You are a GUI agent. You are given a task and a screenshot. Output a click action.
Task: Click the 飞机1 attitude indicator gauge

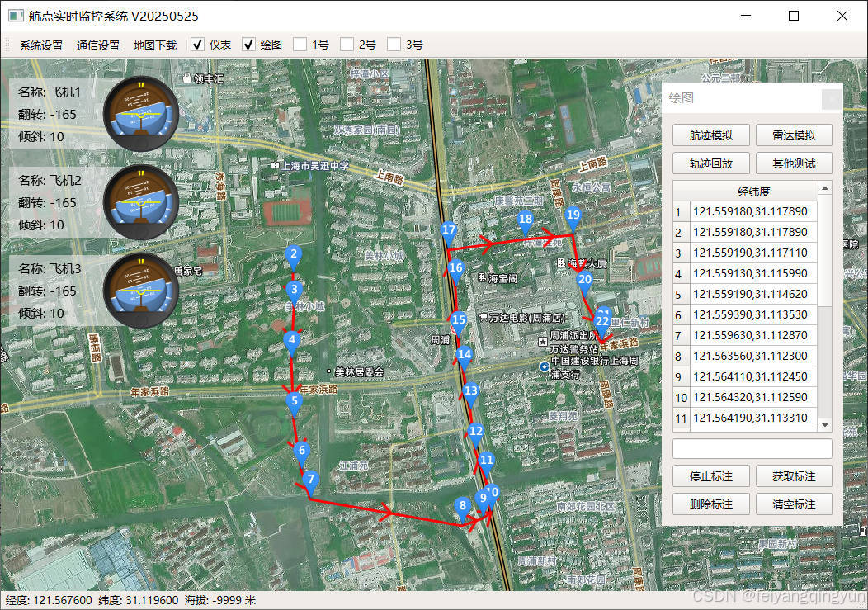click(x=141, y=114)
